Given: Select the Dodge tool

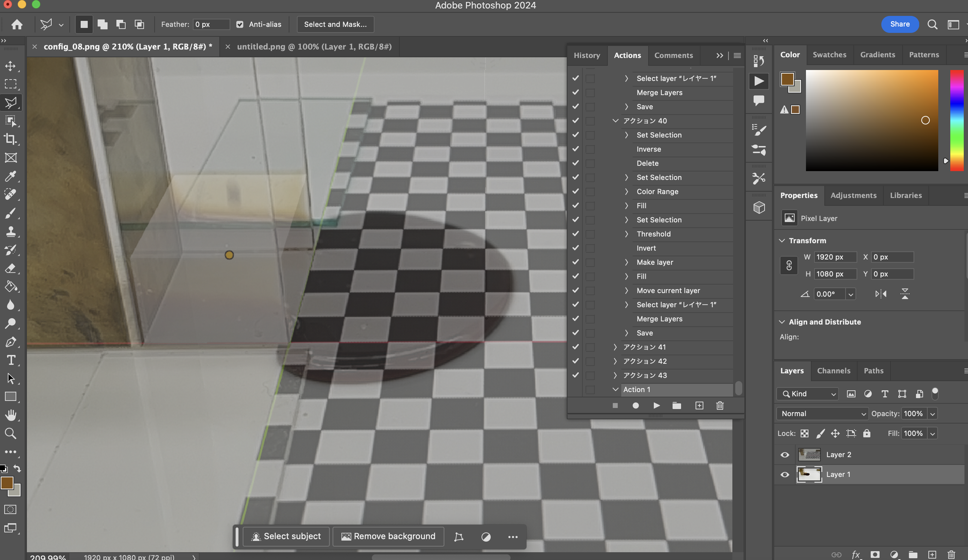Looking at the screenshot, I should [x=10, y=323].
